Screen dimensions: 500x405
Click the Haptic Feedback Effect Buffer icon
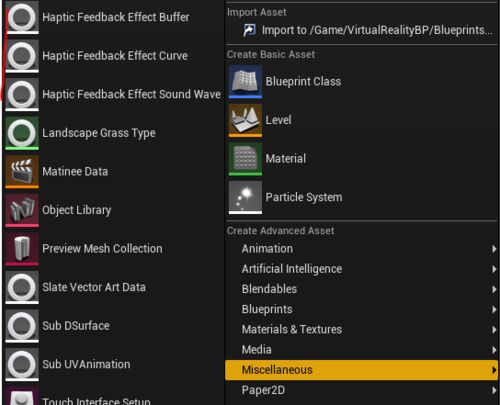22,17
